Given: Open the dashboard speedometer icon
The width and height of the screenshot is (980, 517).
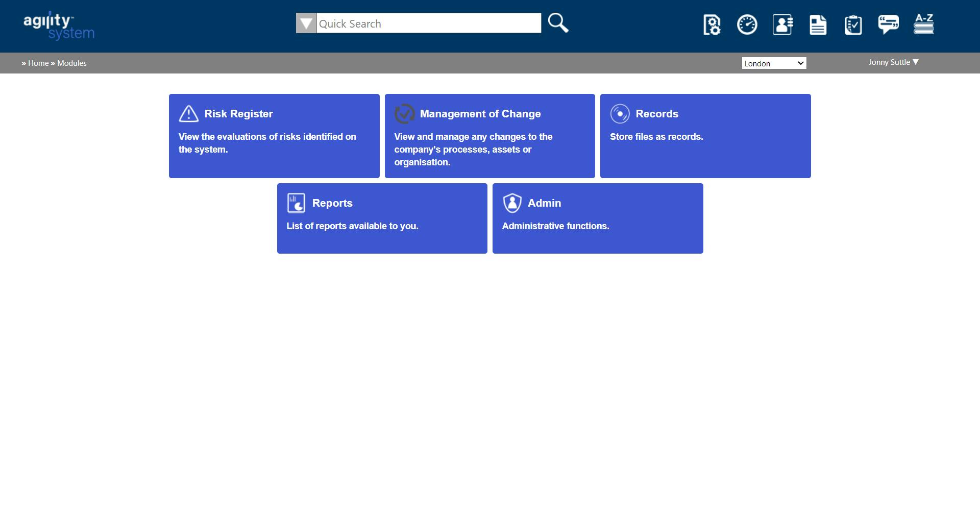Looking at the screenshot, I should pyautogui.click(x=747, y=24).
